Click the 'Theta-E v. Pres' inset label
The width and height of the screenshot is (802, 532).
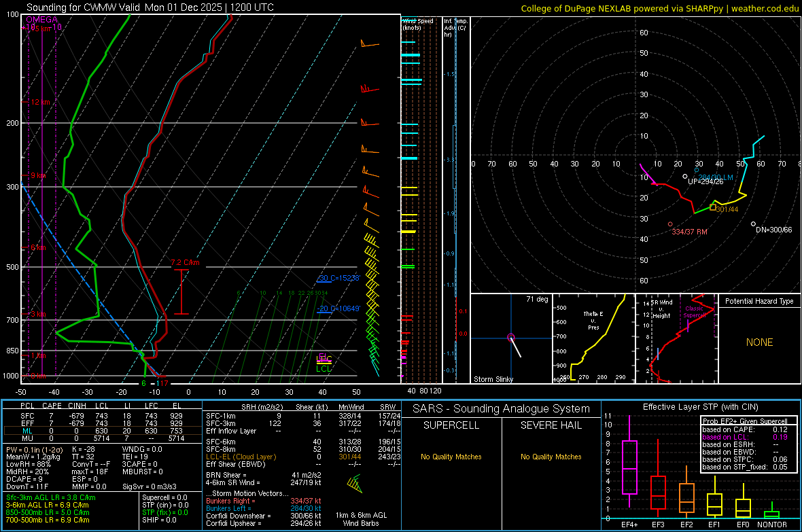pos(593,320)
